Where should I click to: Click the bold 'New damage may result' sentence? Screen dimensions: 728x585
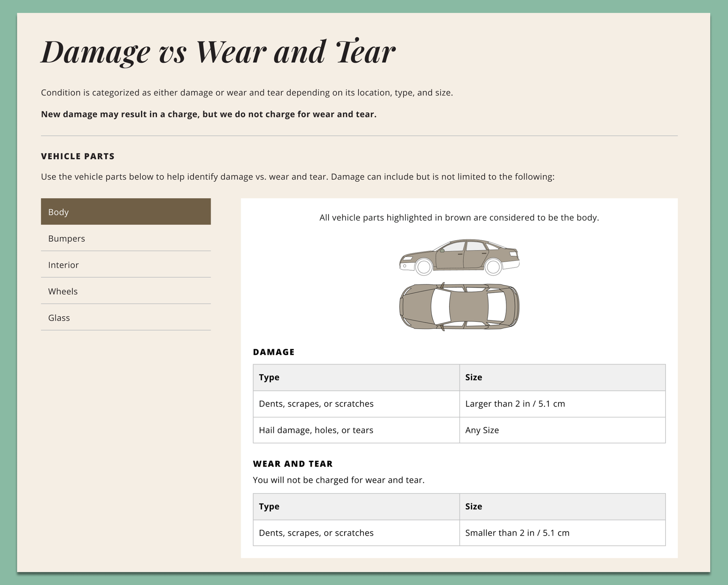click(x=208, y=114)
